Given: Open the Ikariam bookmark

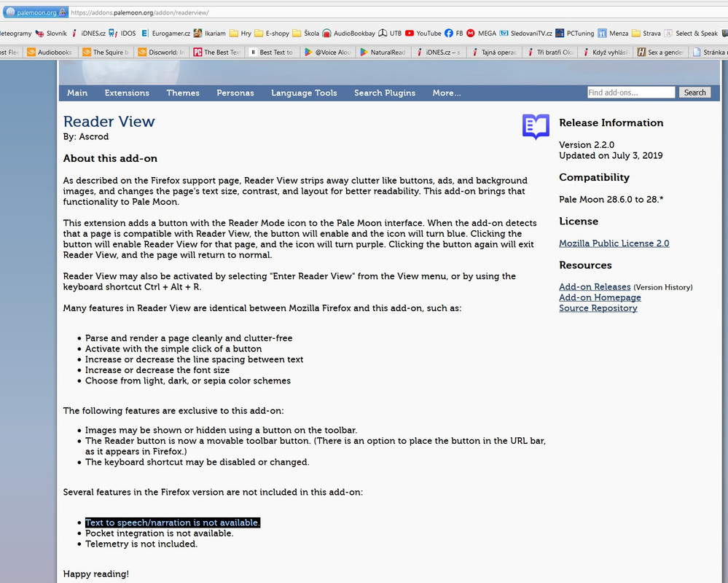Looking at the screenshot, I should [x=210, y=34].
